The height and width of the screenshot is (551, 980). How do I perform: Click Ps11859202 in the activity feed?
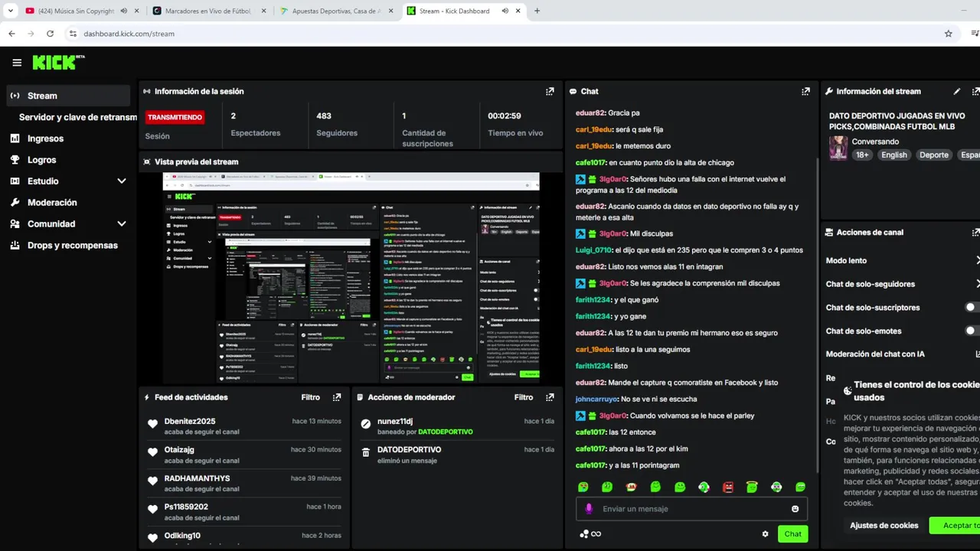click(186, 507)
